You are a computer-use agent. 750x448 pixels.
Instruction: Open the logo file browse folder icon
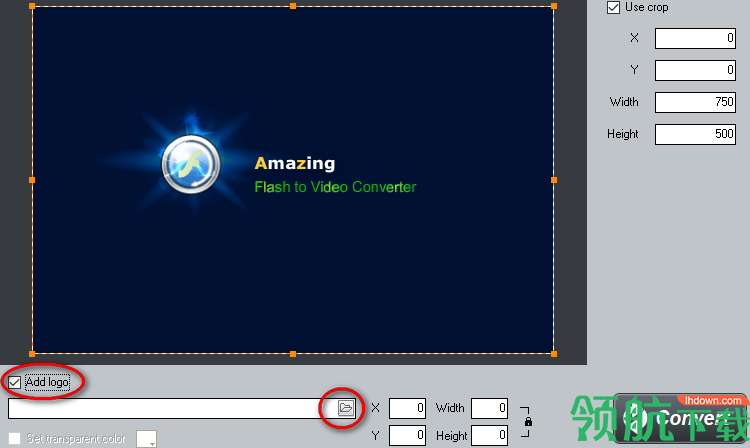(345, 408)
